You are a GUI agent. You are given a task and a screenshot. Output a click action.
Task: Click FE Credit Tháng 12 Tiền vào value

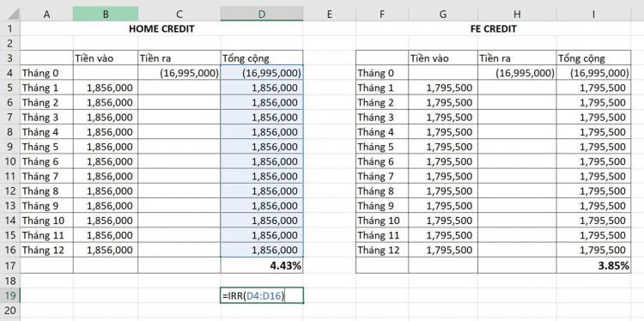pos(443,250)
